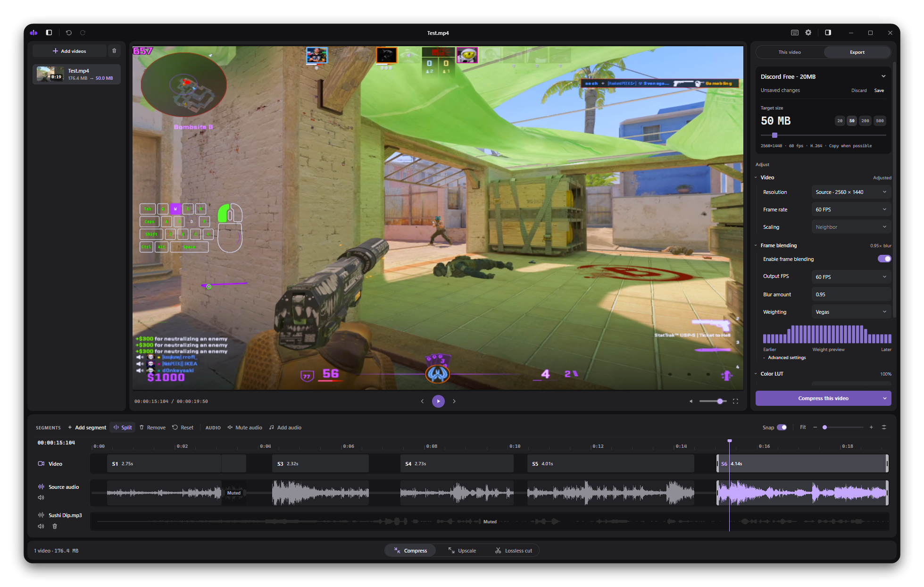Click the redo arrow icon
The height and width of the screenshot is (587, 924).
pos(83,33)
